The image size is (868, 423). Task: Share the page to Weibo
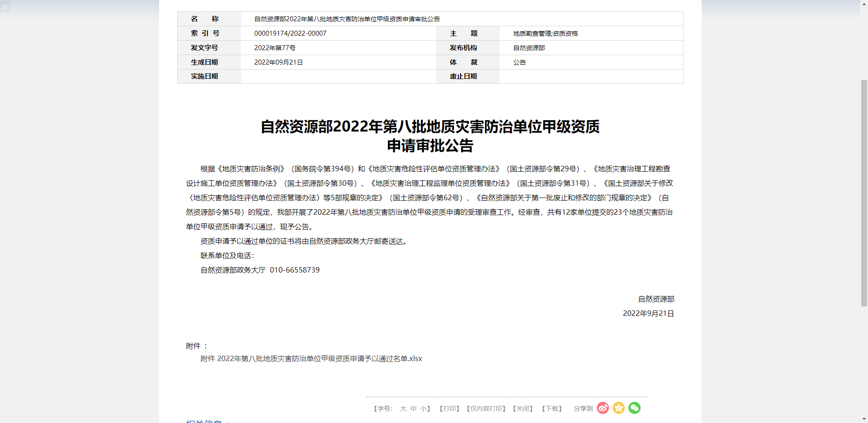click(603, 408)
